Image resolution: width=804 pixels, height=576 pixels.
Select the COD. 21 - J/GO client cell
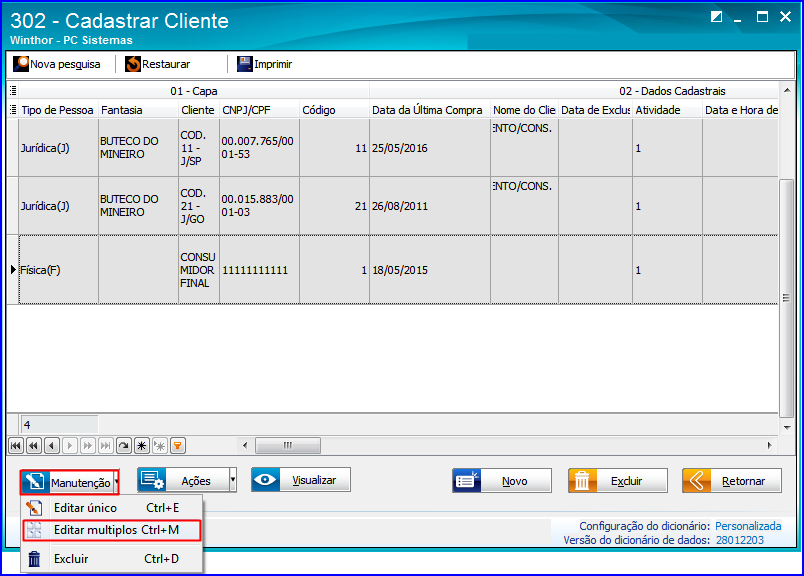coord(199,206)
